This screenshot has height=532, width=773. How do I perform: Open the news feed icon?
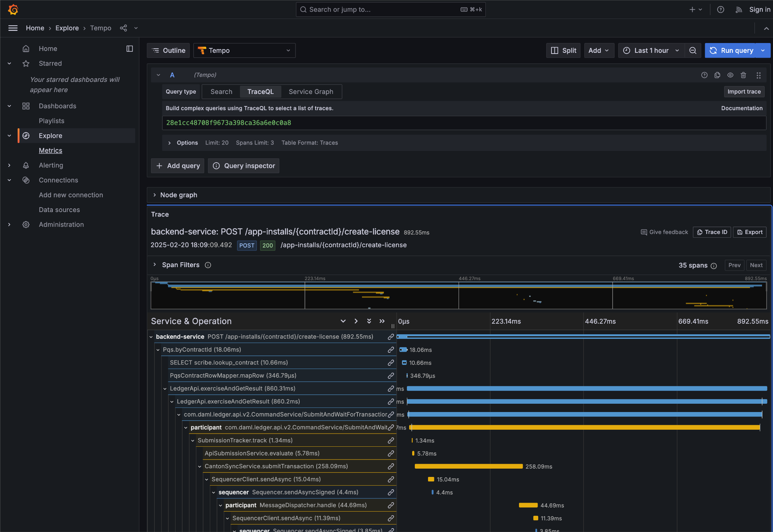[x=739, y=10]
